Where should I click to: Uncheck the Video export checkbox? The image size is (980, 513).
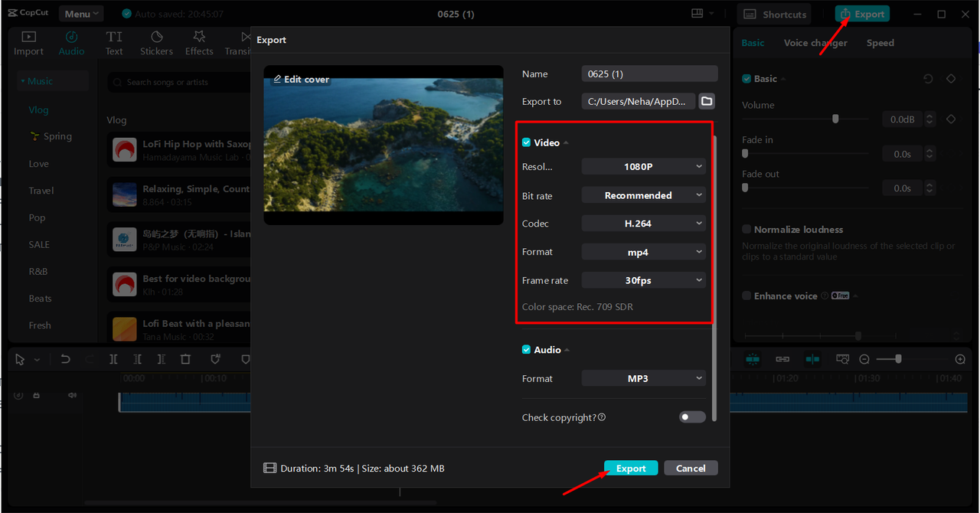pos(527,142)
